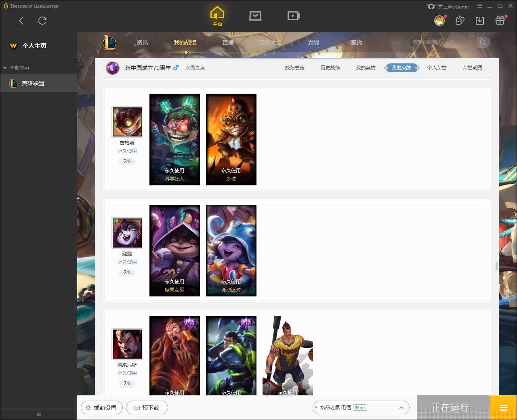
Task: Focus the summoner search field
Action: [443, 42]
